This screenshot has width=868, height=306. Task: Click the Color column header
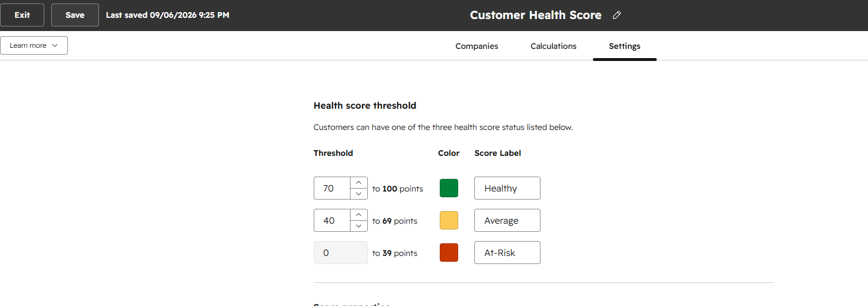[449, 153]
